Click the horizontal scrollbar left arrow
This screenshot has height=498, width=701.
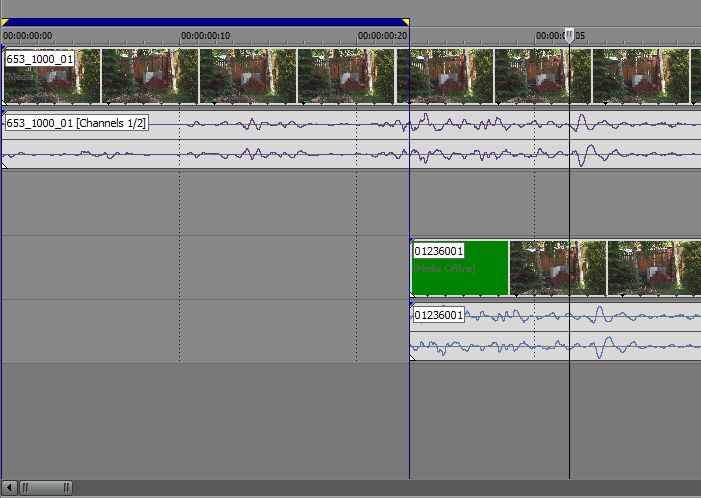pos(10,488)
